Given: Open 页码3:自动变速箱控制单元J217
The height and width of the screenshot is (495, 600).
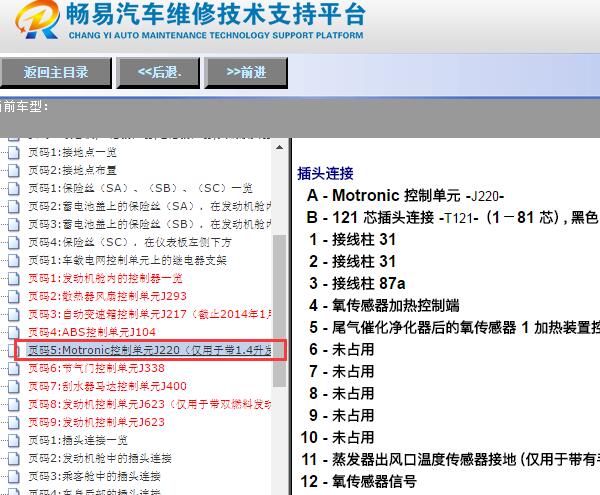Looking at the screenshot, I should pos(150,314).
